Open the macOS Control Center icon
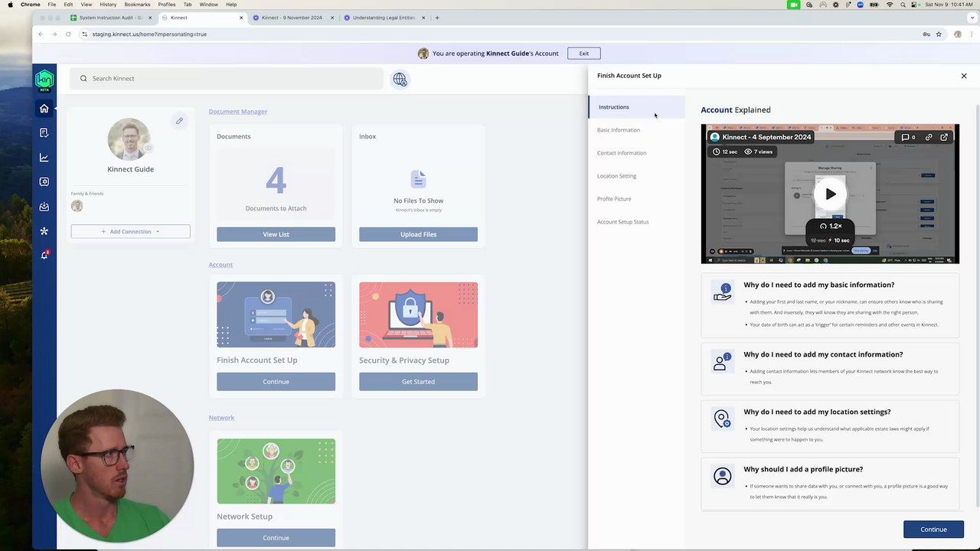 (915, 5)
